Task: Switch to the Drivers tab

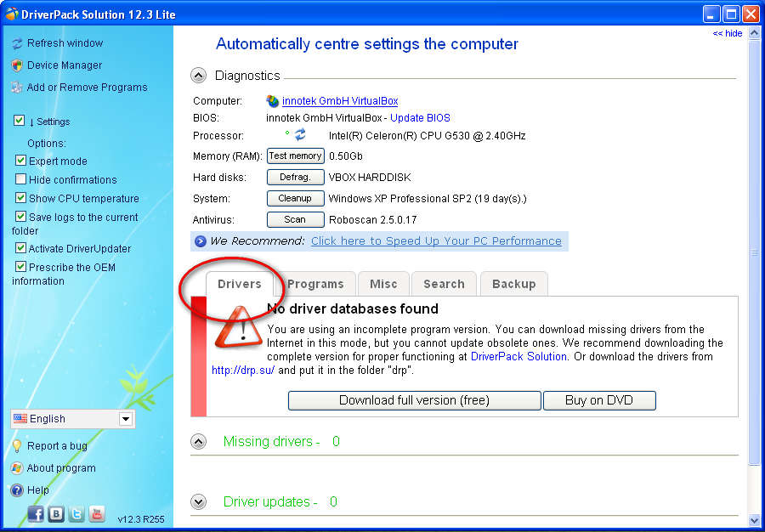Action: (x=239, y=284)
